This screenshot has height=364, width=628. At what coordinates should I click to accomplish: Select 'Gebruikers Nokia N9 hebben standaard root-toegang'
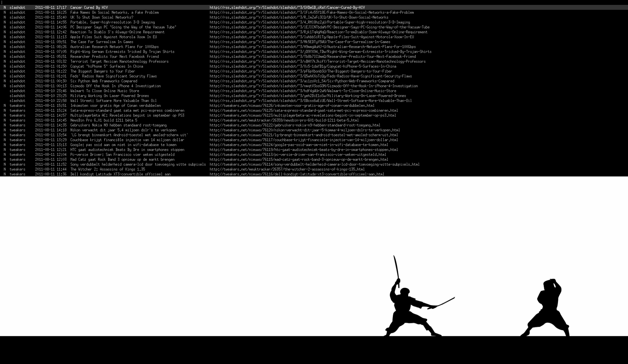(x=118, y=125)
